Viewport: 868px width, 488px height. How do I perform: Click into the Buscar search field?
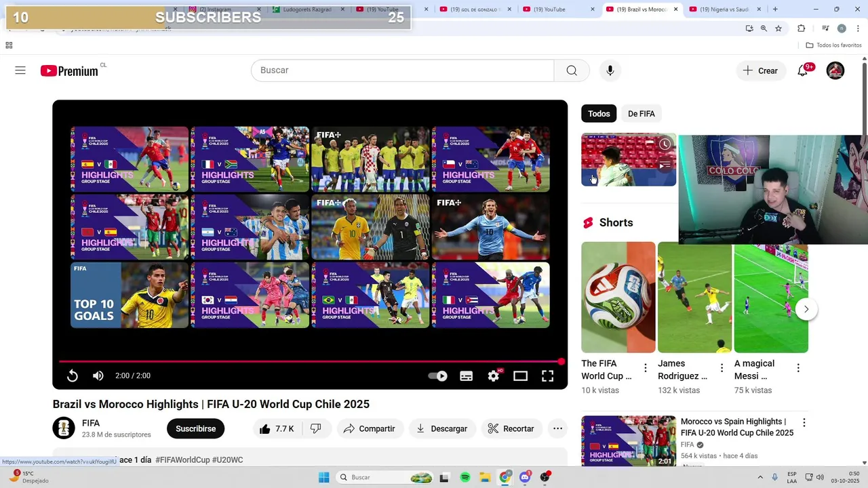(x=403, y=70)
